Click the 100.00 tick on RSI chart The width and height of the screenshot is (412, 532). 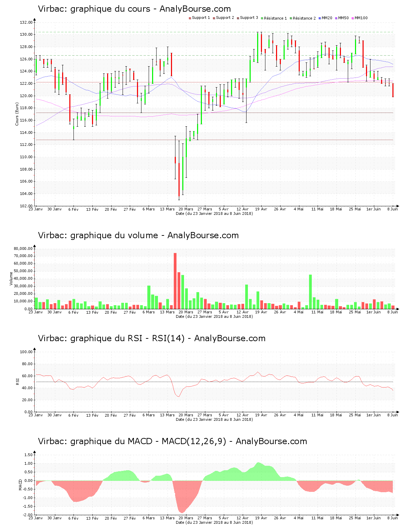(x=26, y=352)
